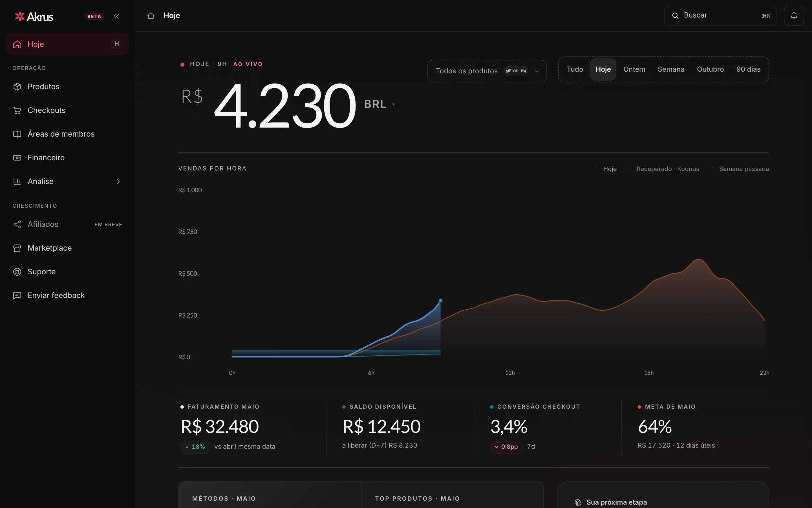Click the Produtos box icon
The width and height of the screenshot is (812, 508).
(17, 86)
